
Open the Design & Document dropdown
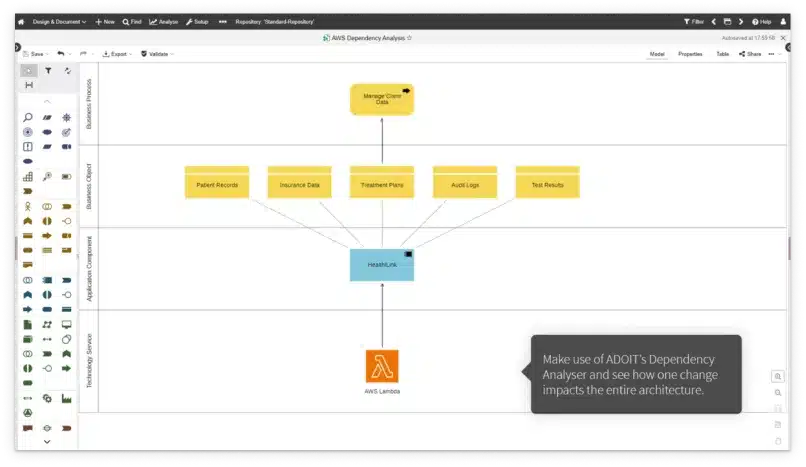click(59, 22)
